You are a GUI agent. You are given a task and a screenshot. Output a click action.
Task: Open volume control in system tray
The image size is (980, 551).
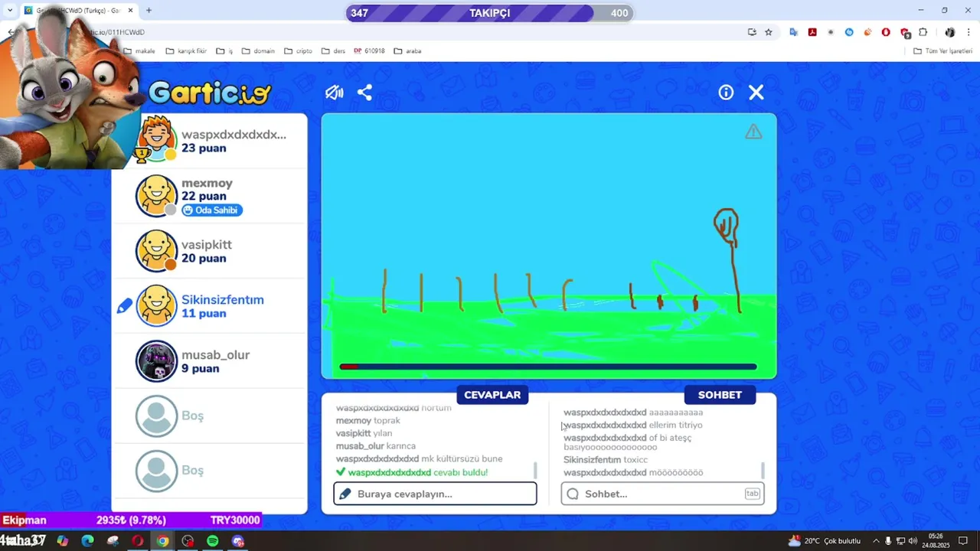coord(913,541)
